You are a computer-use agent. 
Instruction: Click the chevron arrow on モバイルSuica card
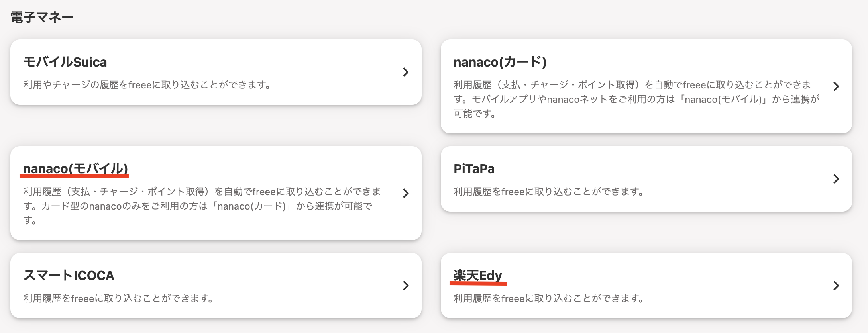406,72
